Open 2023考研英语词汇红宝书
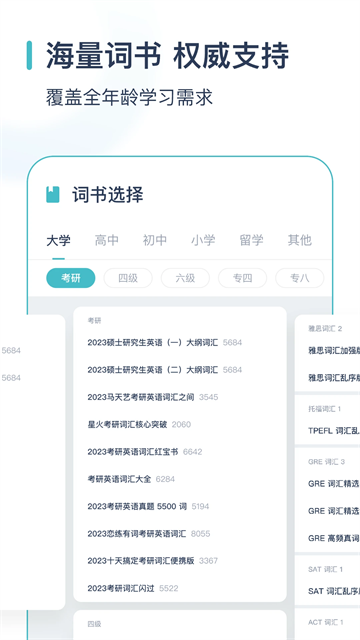This screenshot has width=360, height=640. [144, 451]
